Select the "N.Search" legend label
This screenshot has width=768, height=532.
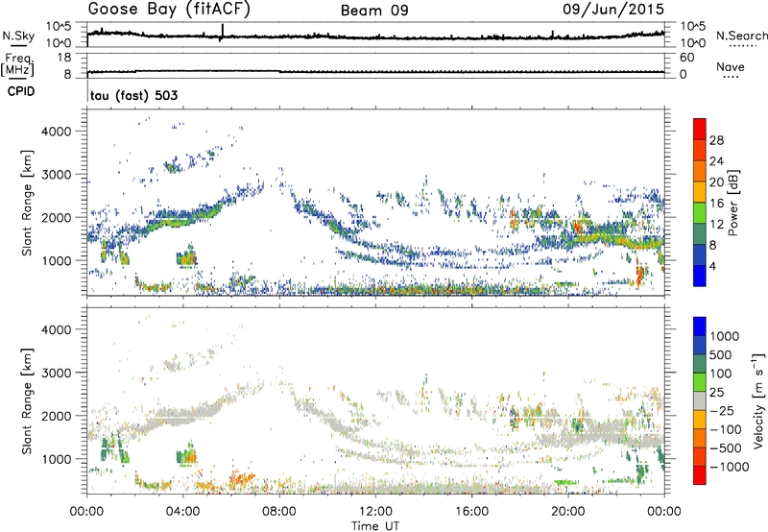[x=741, y=36]
